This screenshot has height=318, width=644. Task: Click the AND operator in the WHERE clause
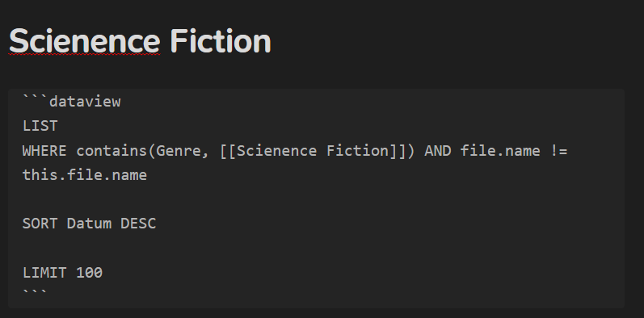438,151
